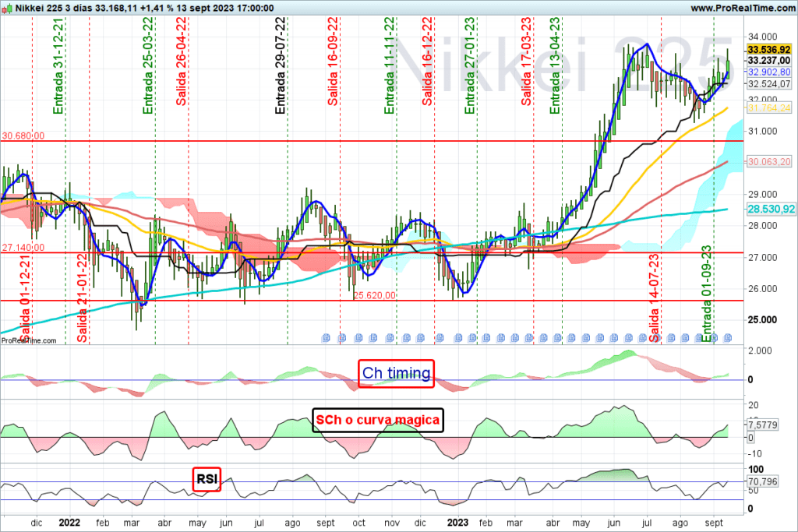Select the Salida 21-01-22 marker text

pos(83,298)
